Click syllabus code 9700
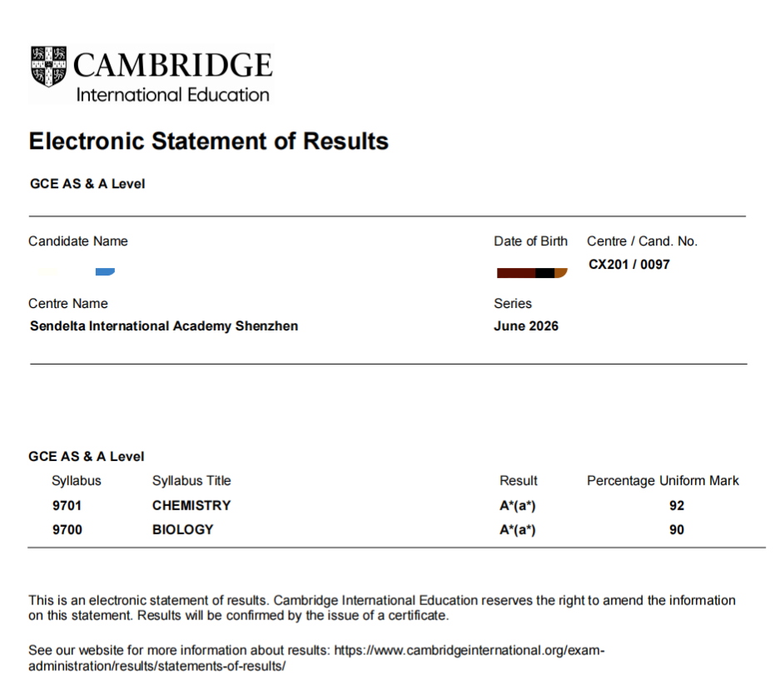Image resolution: width=775 pixels, height=700 pixels. click(x=67, y=530)
